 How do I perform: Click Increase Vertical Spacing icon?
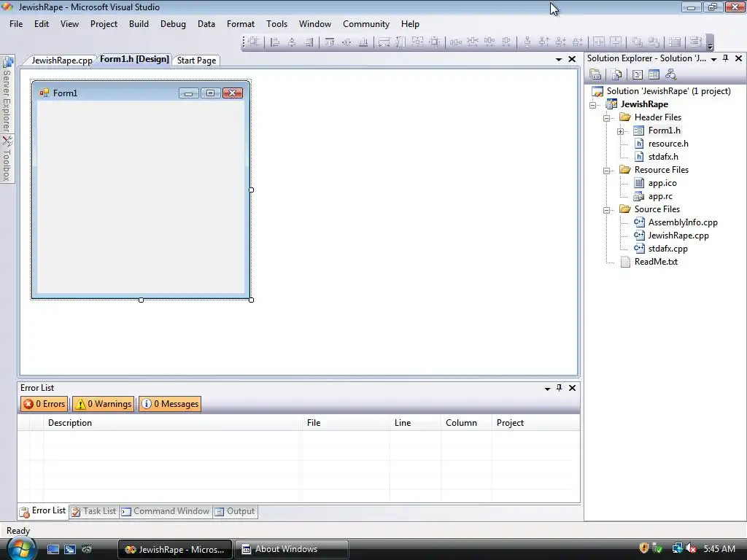coord(544,42)
